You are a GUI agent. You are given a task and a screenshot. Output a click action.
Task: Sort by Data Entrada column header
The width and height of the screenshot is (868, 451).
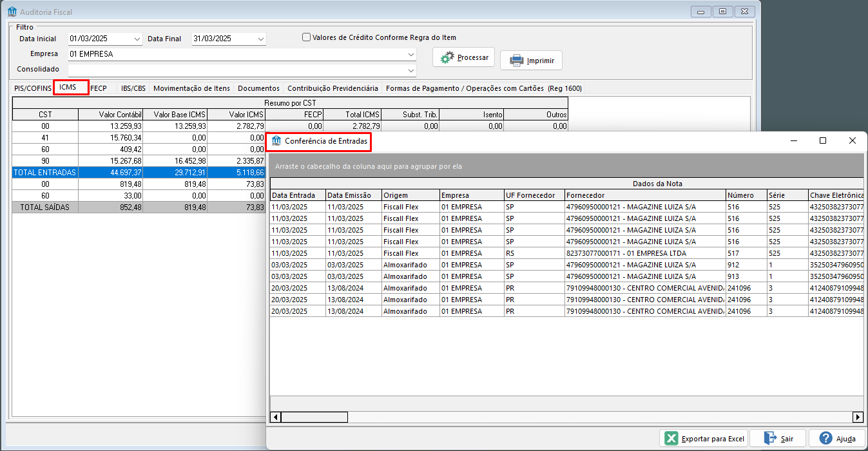pos(298,195)
